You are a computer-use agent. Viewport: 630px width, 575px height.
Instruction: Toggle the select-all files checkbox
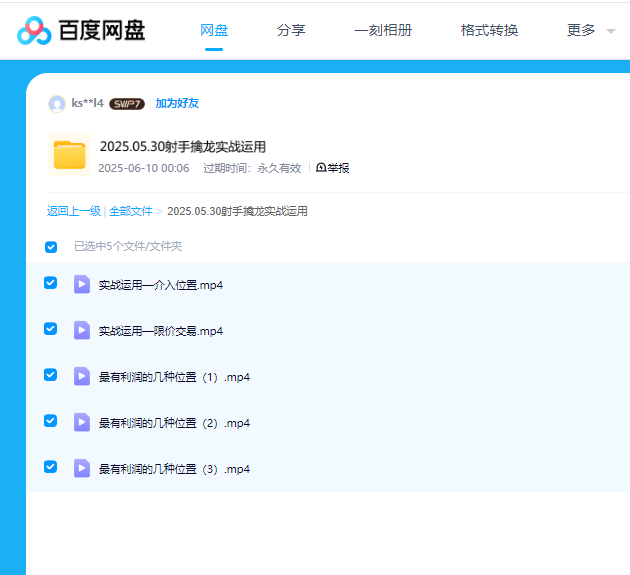tap(51, 247)
